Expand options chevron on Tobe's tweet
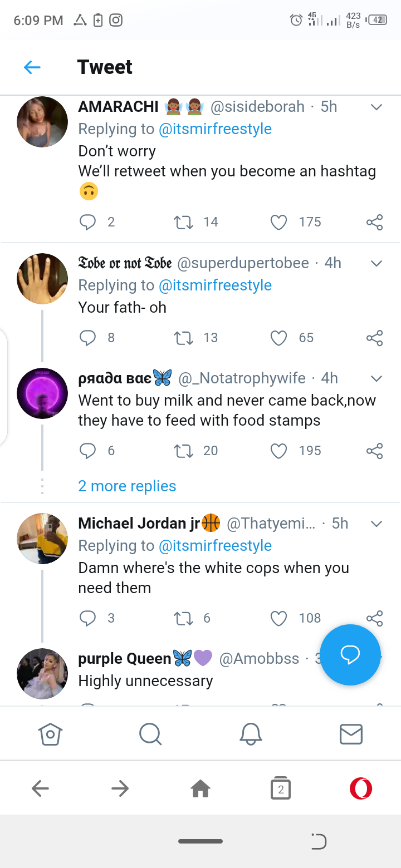 click(x=376, y=263)
